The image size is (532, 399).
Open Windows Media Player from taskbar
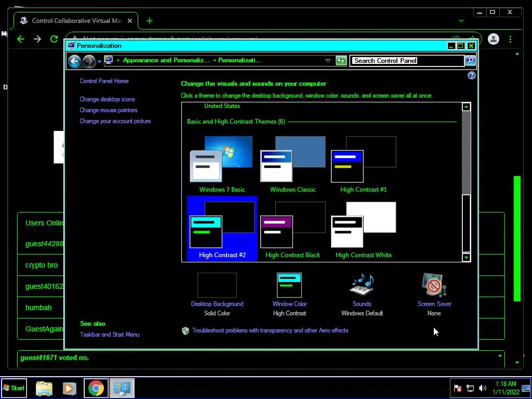(69, 388)
